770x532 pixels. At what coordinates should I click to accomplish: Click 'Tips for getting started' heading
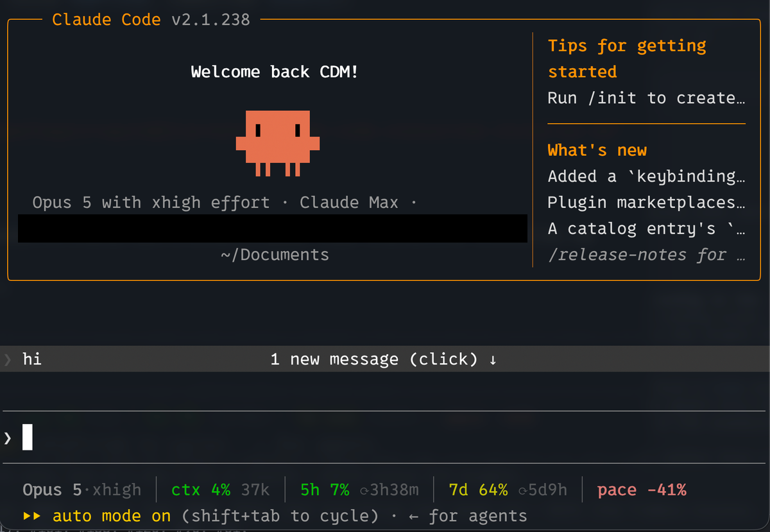[x=627, y=58]
